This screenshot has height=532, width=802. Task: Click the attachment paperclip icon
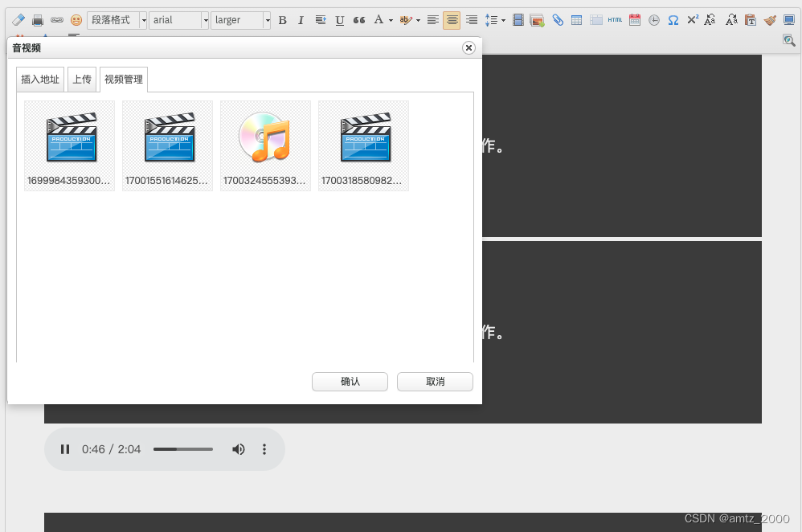click(x=558, y=20)
